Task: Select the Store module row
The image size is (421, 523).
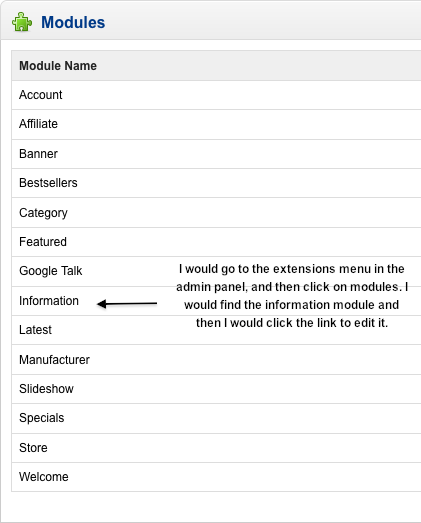Action: [216, 448]
